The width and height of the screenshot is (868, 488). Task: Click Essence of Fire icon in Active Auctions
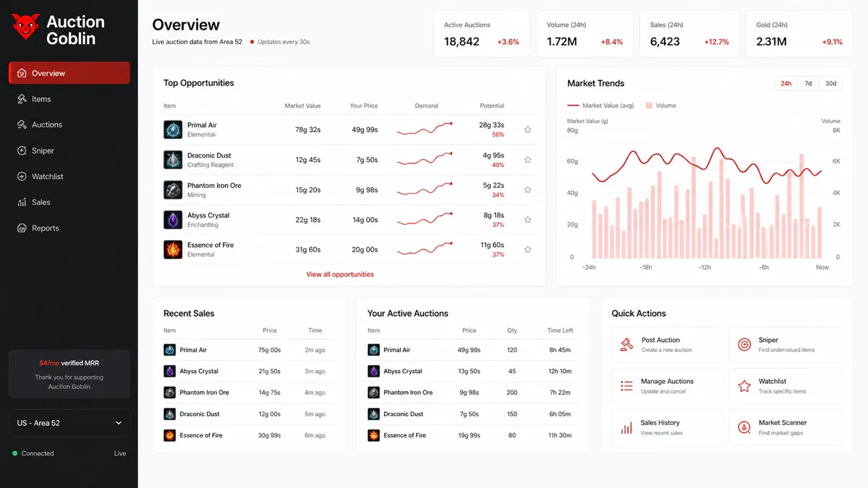point(373,435)
